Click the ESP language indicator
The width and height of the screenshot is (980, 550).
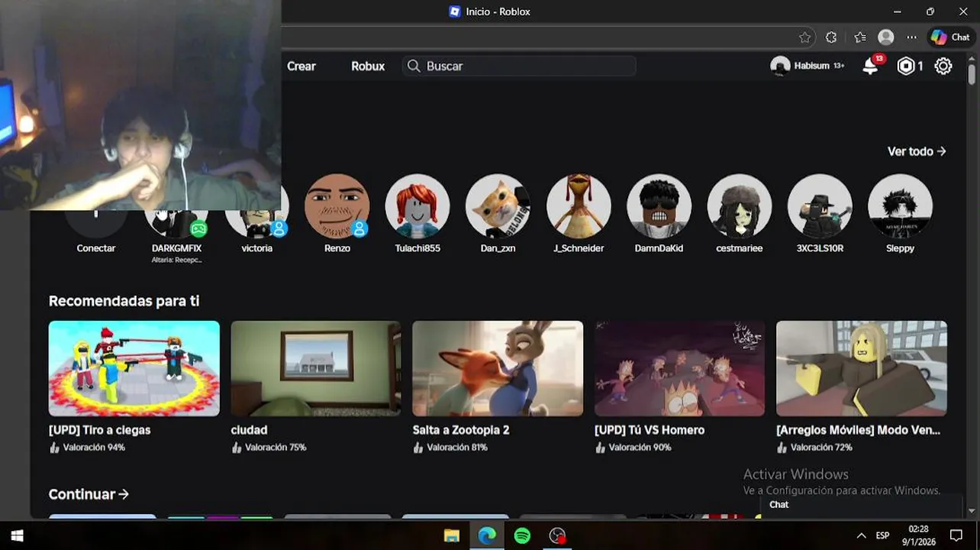click(883, 536)
